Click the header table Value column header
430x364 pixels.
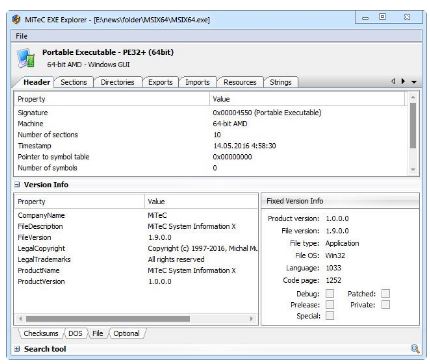coord(307,99)
